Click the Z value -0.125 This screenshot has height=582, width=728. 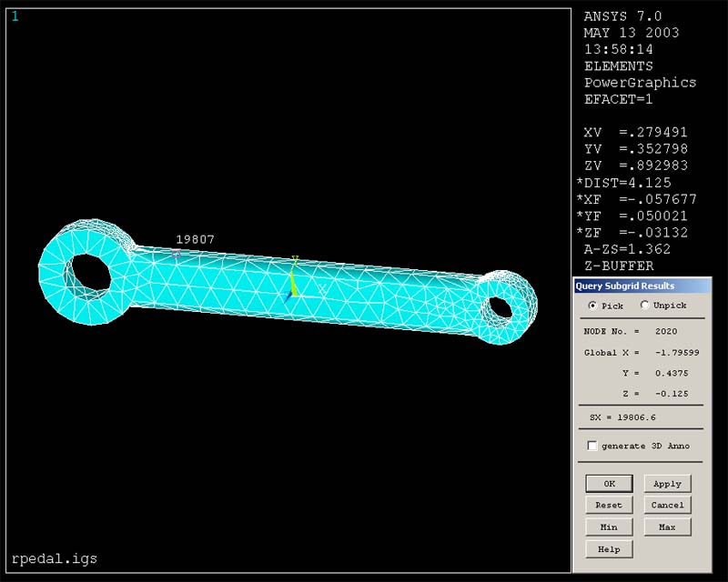coord(672,394)
